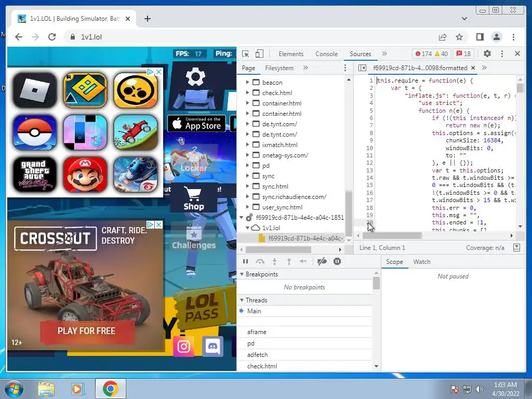Open the Instagram icon link

[183, 347]
